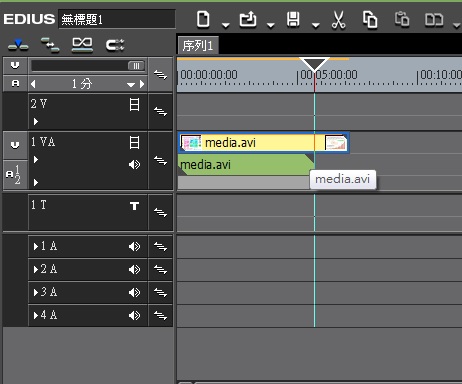Open the timeline scale 1分 dropdown
Viewport: 462px width, 384px height.
[131, 85]
